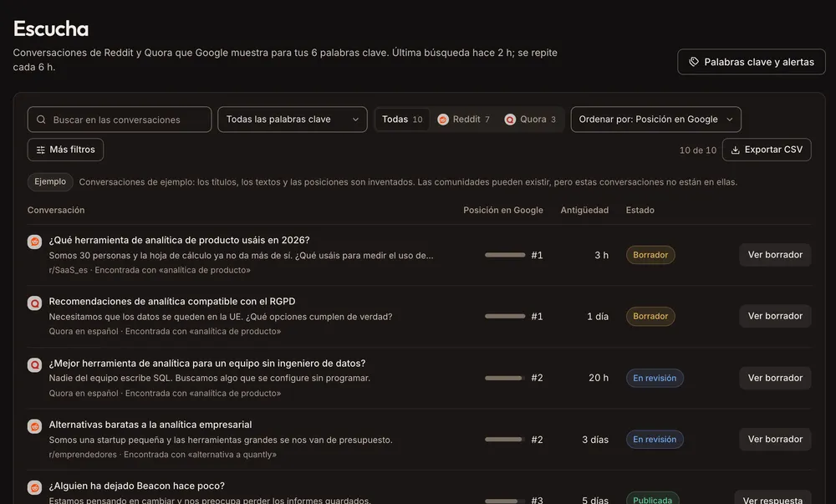
Task: Click Borrador badge in ¿Qué herramienta de analítica row
Action: tap(650, 255)
